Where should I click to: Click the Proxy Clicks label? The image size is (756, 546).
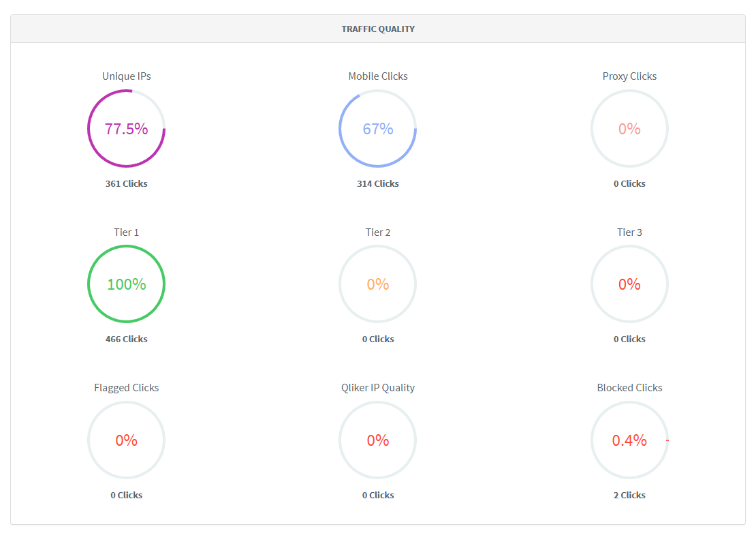point(629,76)
